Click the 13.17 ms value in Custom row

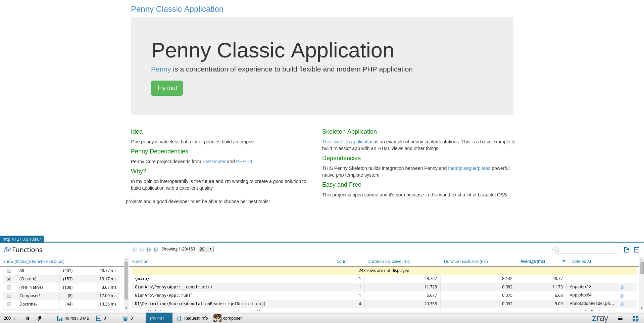click(x=108, y=279)
